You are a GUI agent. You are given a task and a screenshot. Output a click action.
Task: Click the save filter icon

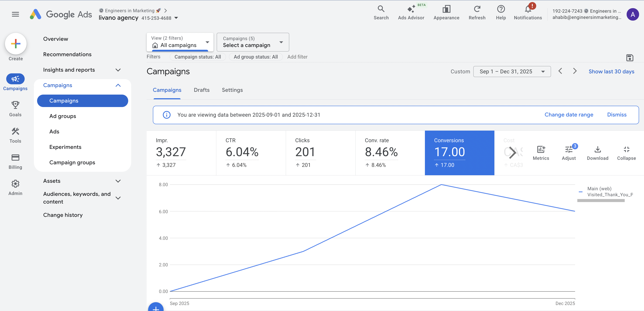coord(629,58)
